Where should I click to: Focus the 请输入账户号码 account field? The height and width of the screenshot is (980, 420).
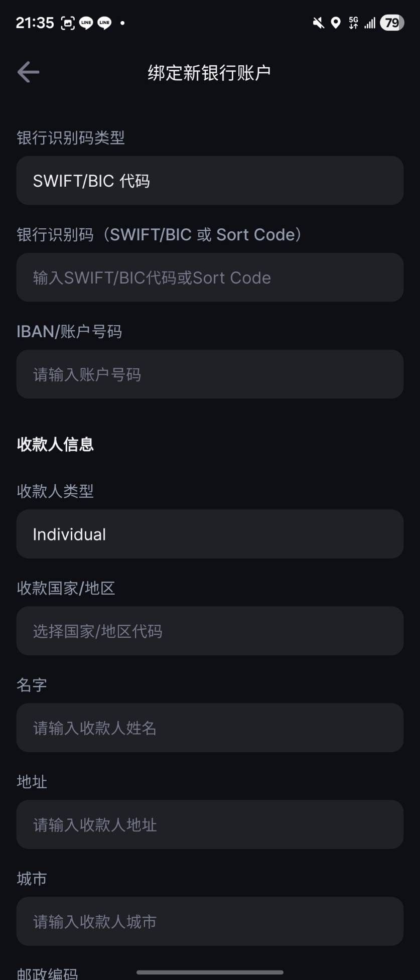[x=210, y=374]
